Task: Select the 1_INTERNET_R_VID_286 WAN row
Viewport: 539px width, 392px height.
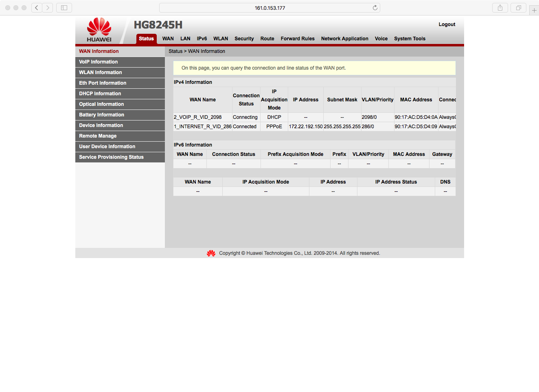Action: [x=202, y=127]
